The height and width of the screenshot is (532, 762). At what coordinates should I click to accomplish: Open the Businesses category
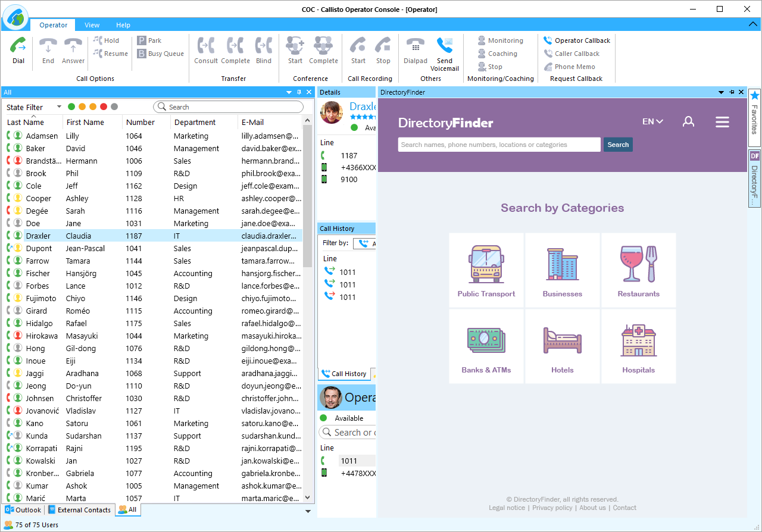[x=563, y=270]
